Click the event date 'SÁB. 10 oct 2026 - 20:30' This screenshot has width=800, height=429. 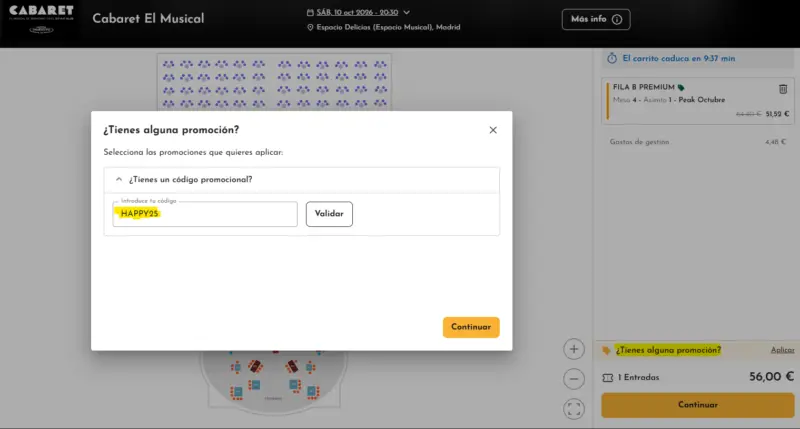pyautogui.click(x=357, y=12)
